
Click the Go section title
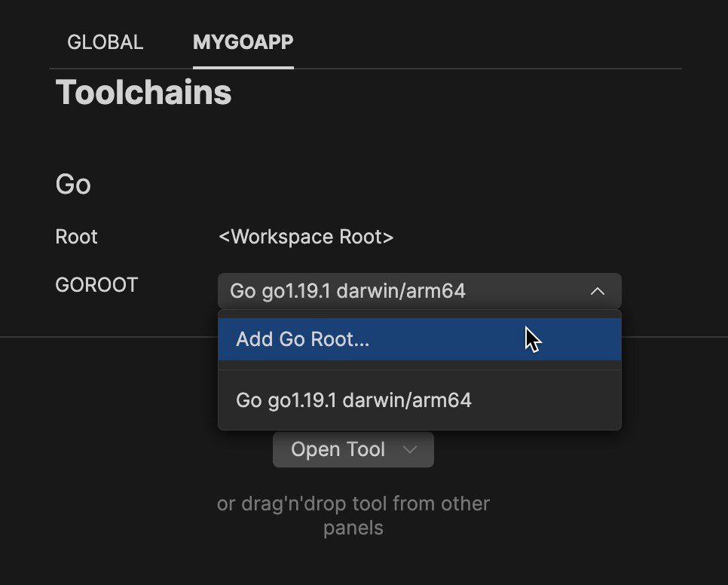pos(72,184)
